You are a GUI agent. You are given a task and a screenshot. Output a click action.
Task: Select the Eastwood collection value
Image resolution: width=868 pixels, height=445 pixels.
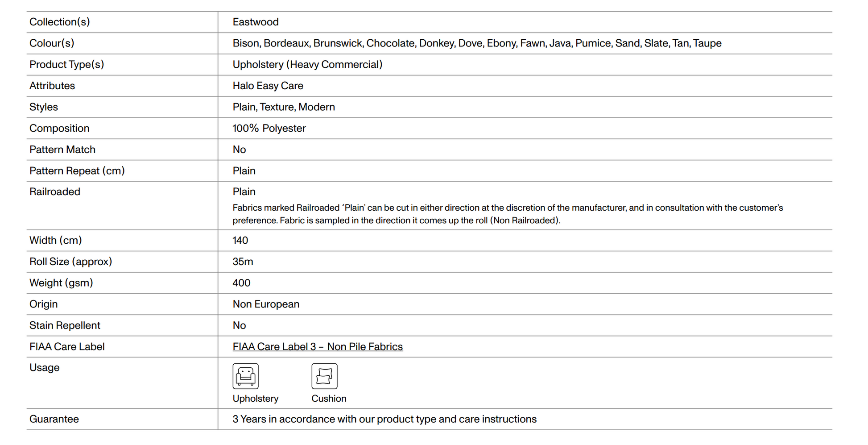pos(256,22)
